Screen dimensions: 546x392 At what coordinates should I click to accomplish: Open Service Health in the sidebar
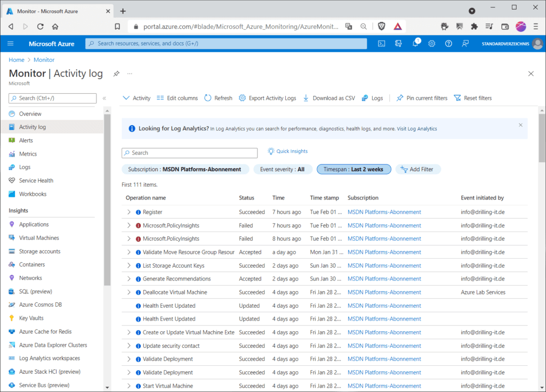36,180
